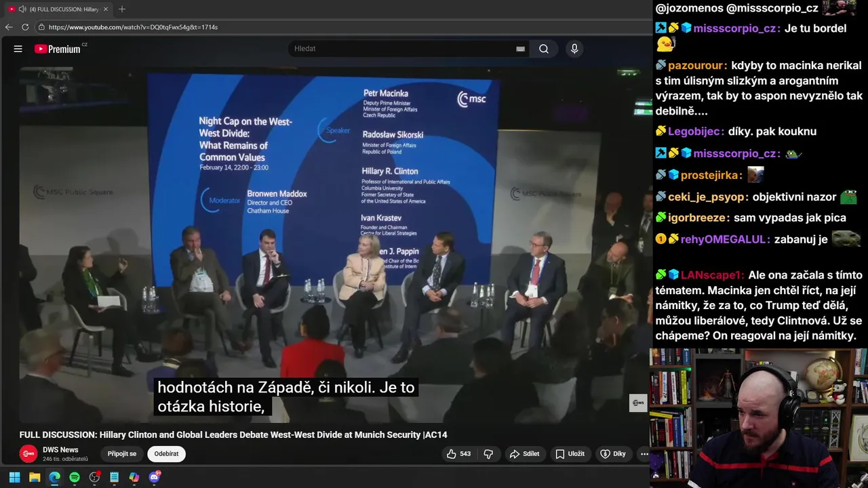The width and height of the screenshot is (868, 488).
Task: Click the @jozomenos mention in chat
Action: 688,8
